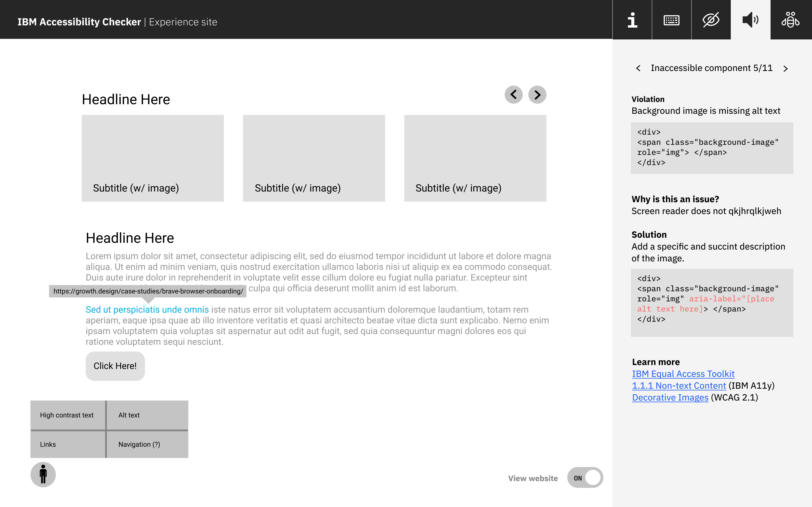
Task: Follow the Decorative Images WCAG link
Action: click(670, 397)
